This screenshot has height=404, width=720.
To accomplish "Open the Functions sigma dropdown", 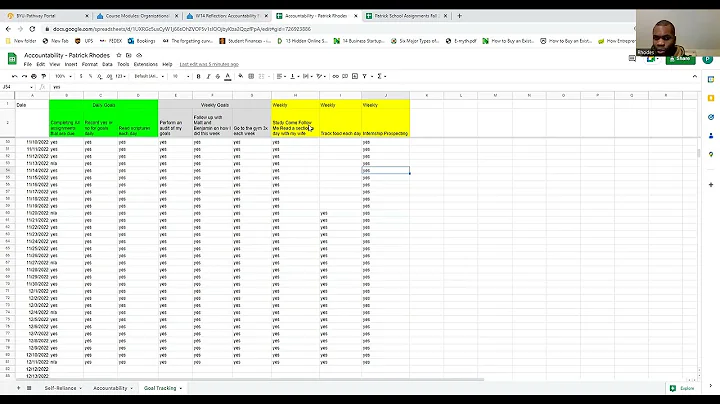I will point(382,76).
